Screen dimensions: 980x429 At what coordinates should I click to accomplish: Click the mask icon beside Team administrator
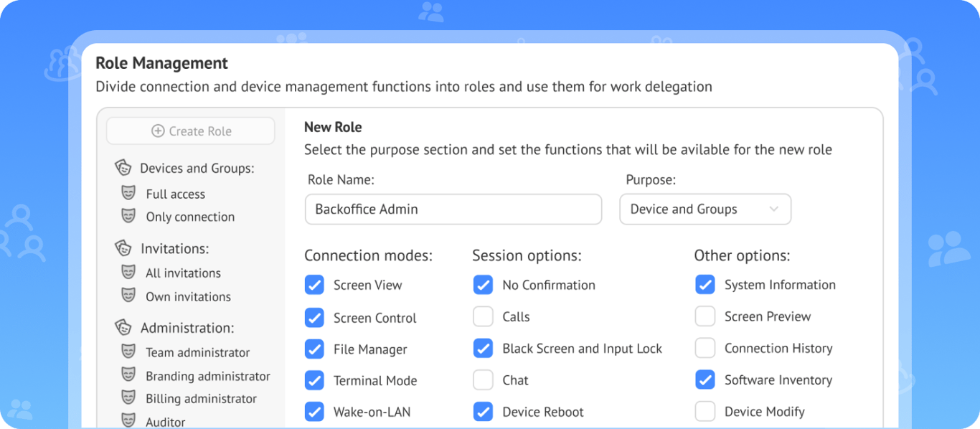[128, 352]
